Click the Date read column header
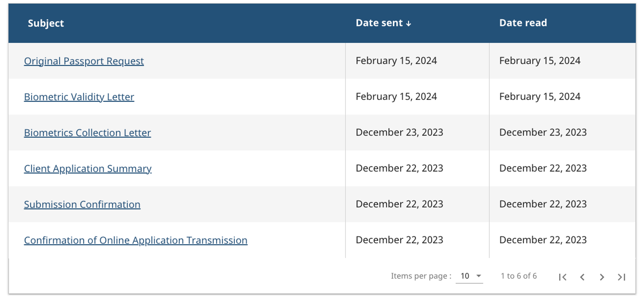The image size is (644, 298). (x=523, y=23)
